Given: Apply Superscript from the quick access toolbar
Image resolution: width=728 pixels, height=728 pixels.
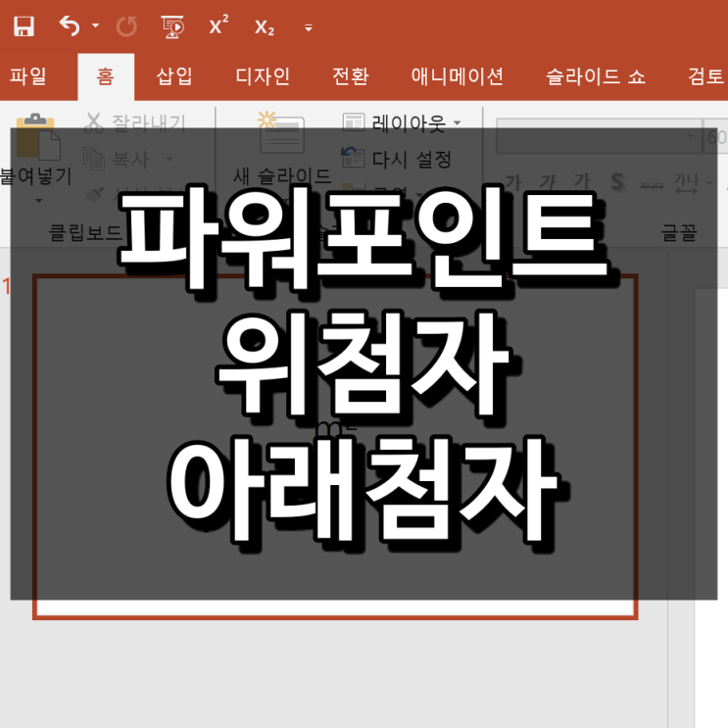Looking at the screenshot, I should click(218, 25).
